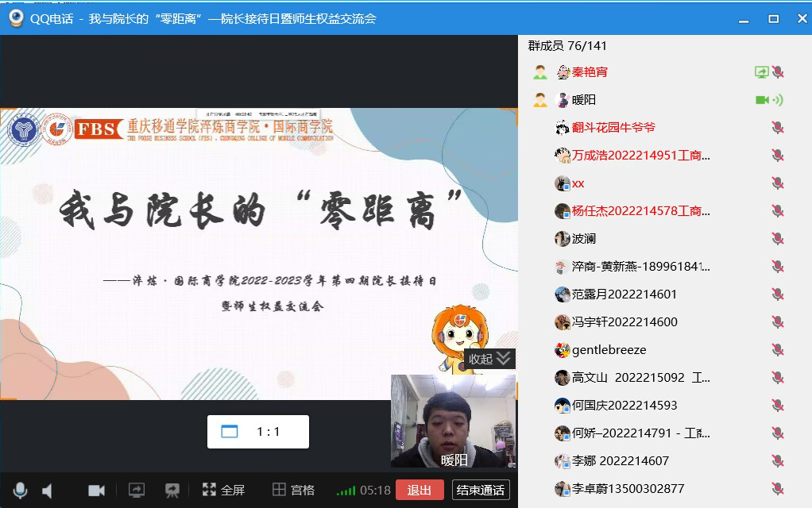
Task: Select the 1:1 scale option
Action: tap(257, 432)
